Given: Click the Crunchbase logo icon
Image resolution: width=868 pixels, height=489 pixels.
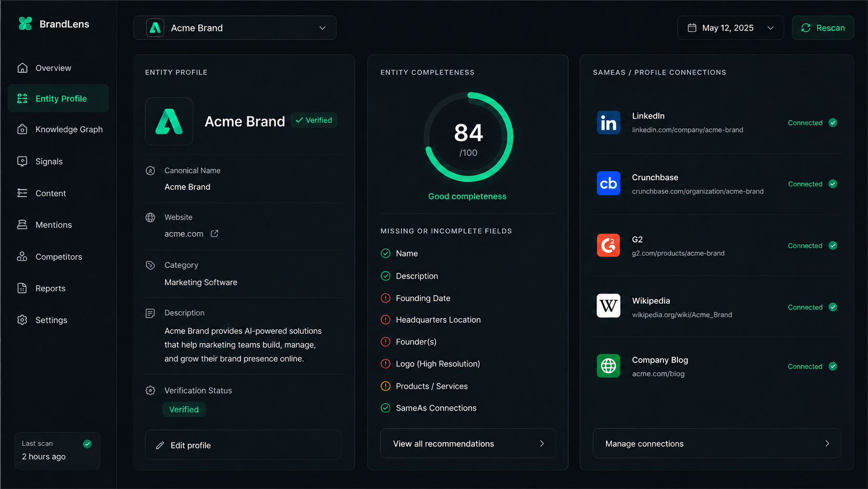Looking at the screenshot, I should [x=608, y=183].
